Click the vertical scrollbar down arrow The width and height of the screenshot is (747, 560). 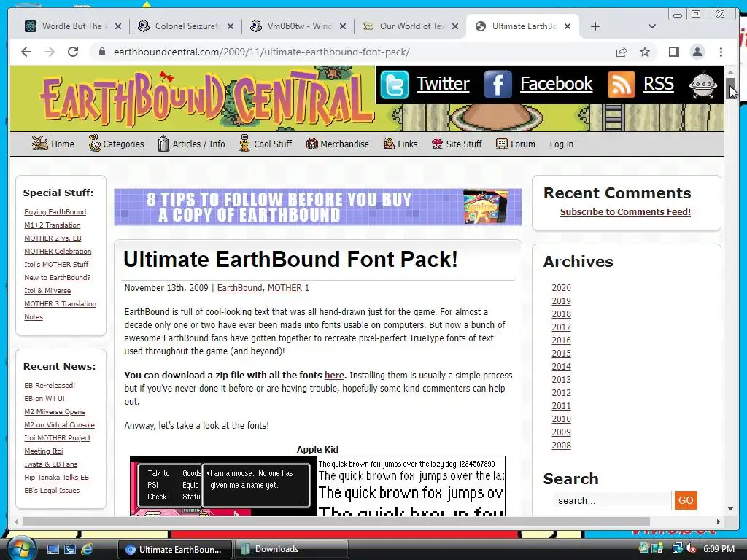tap(730, 509)
